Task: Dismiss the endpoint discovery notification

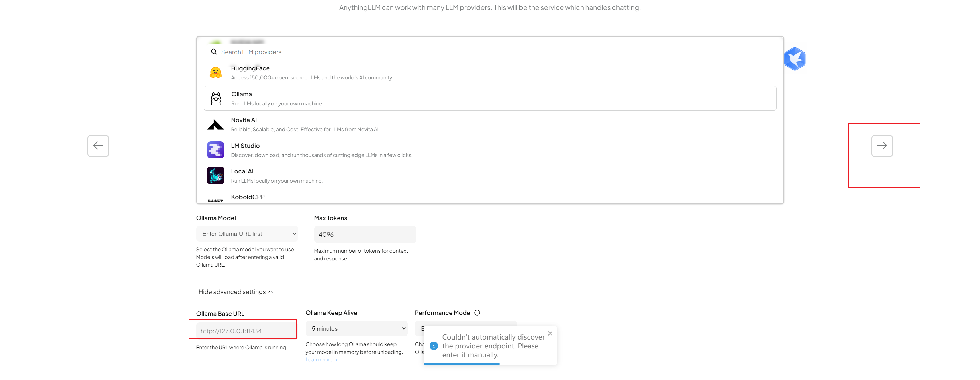Action: tap(550, 334)
